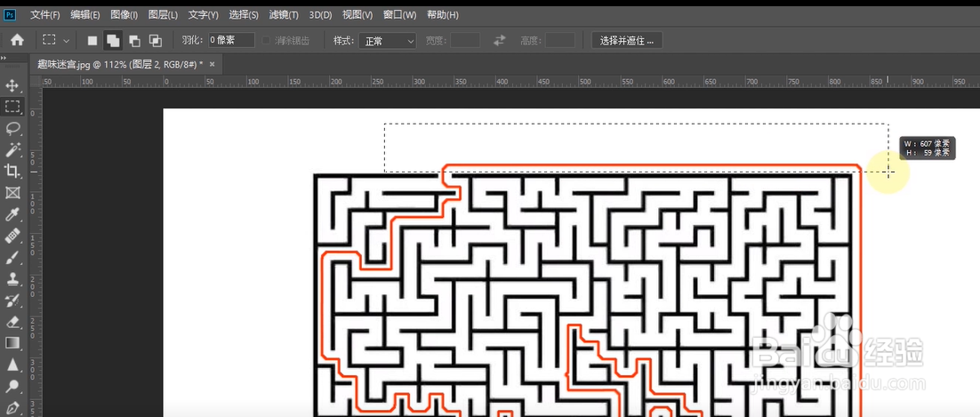980x417 pixels.
Task: Open the 3D(D) menu
Action: tap(321, 15)
